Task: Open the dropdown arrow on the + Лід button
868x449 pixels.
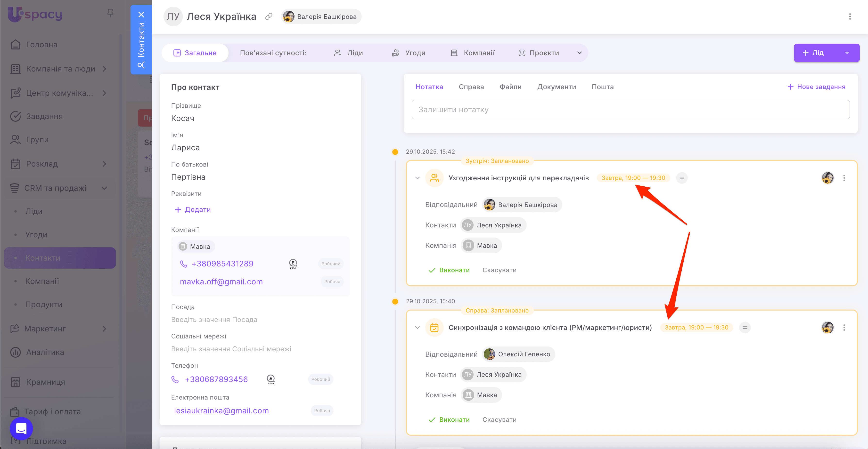Action: click(x=847, y=53)
